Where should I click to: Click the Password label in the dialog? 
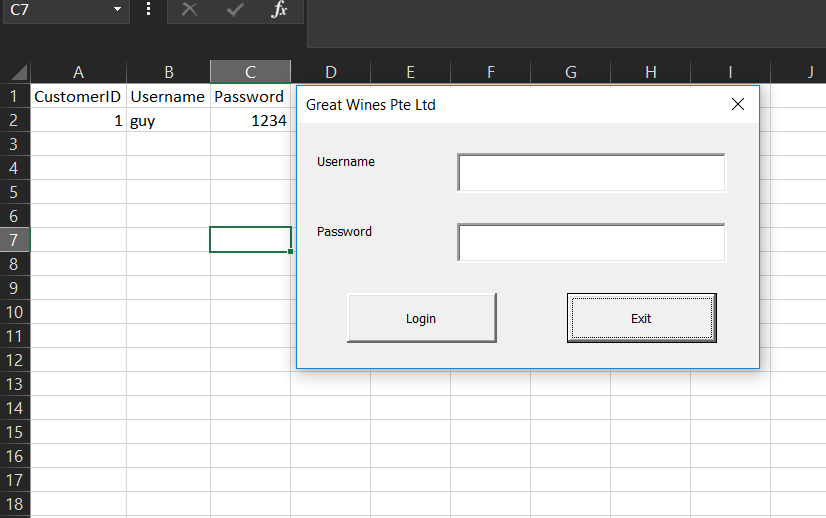pyautogui.click(x=344, y=231)
